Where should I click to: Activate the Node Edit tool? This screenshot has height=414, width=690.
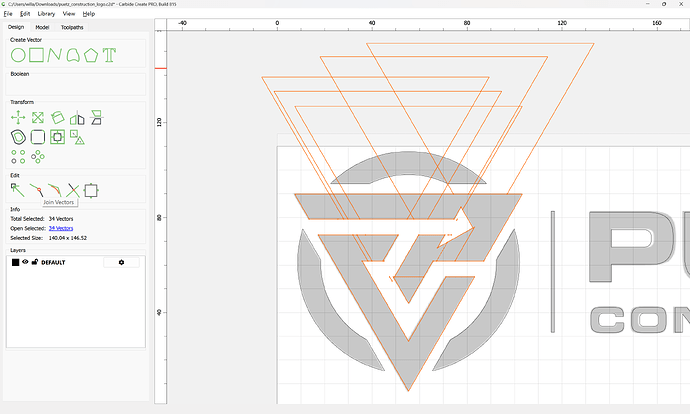pyautogui.click(x=18, y=190)
